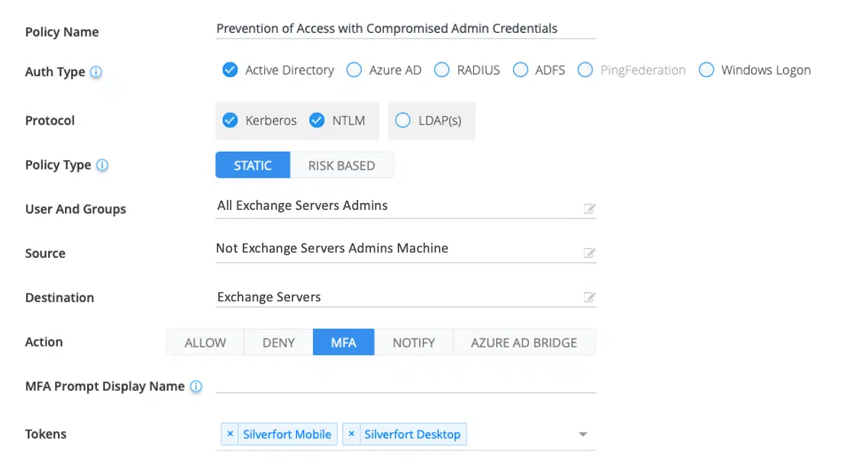
Task: Edit the User And Groups field via pencil icon
Action: tap(589, 209)
